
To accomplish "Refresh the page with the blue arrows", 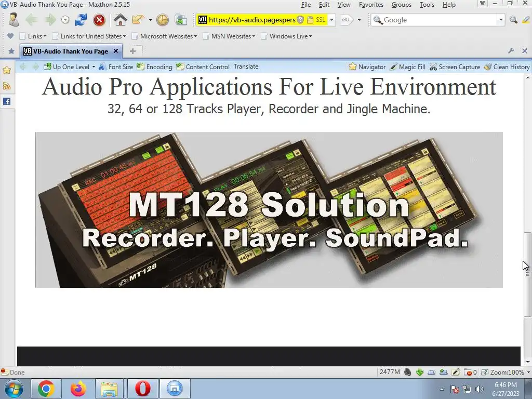I will (81, 20).
